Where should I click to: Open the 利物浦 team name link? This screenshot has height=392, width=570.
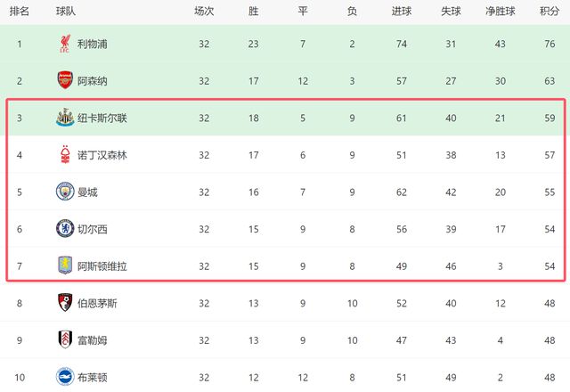(x=92, y=44)
